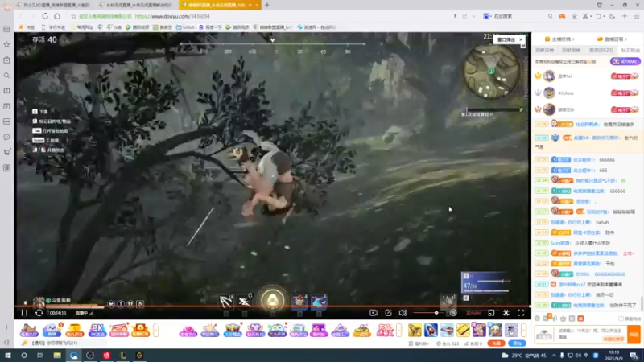644x362 pixels.
Task: Open the task hall activity icon
Action: tap(29, 330)
